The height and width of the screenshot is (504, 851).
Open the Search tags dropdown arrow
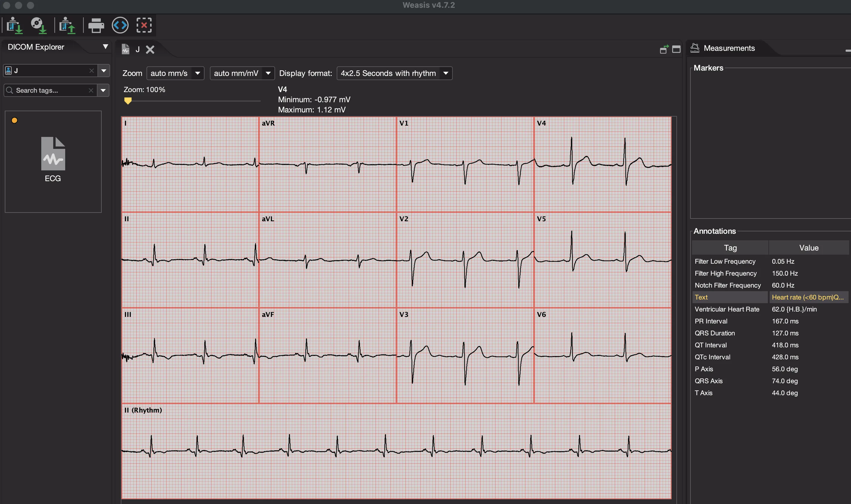tap(103, 90)
